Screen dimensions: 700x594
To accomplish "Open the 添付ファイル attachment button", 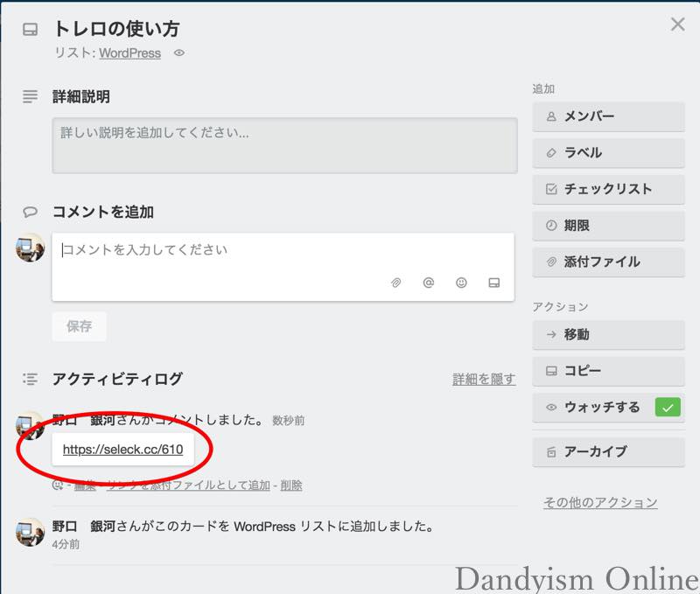I will pyautogui.click(x=608, y=262).
